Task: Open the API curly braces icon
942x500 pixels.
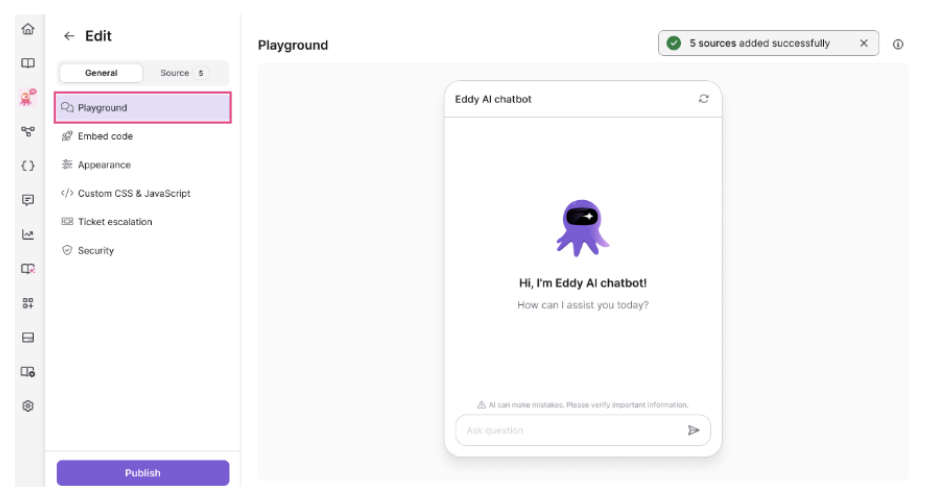Action: pyautogui.click(x=28, y=166)
